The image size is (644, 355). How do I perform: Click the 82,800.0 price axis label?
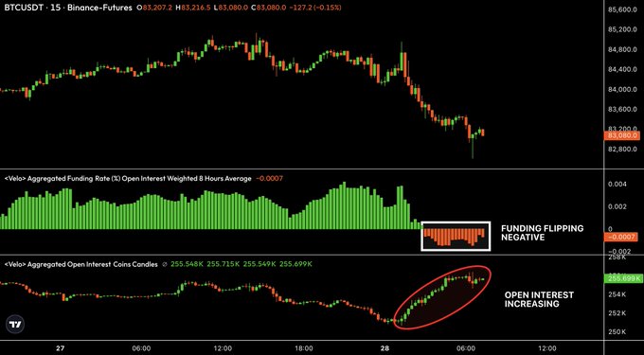pos(621,149)
